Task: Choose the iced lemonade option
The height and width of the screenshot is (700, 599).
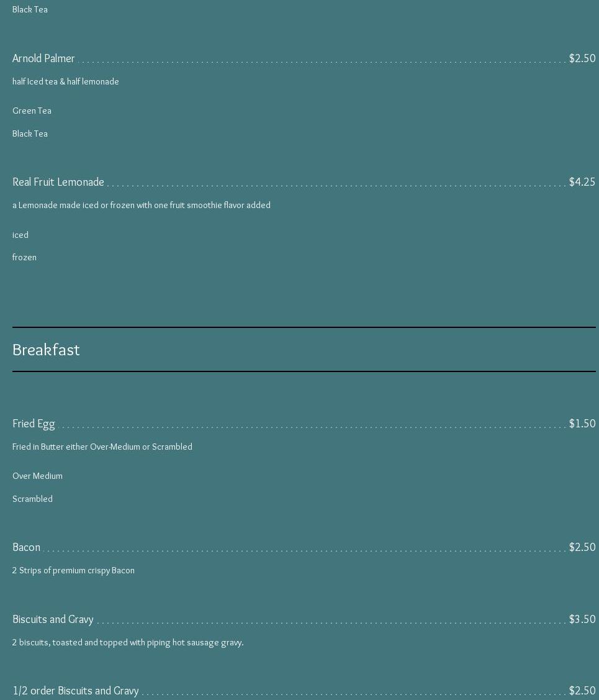Action: coord(20,235)
